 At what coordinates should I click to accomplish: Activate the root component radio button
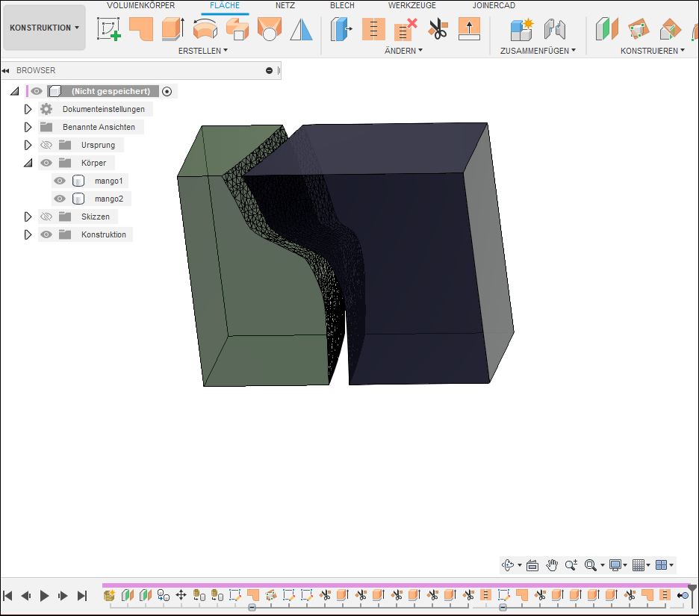tap(167, 91)
